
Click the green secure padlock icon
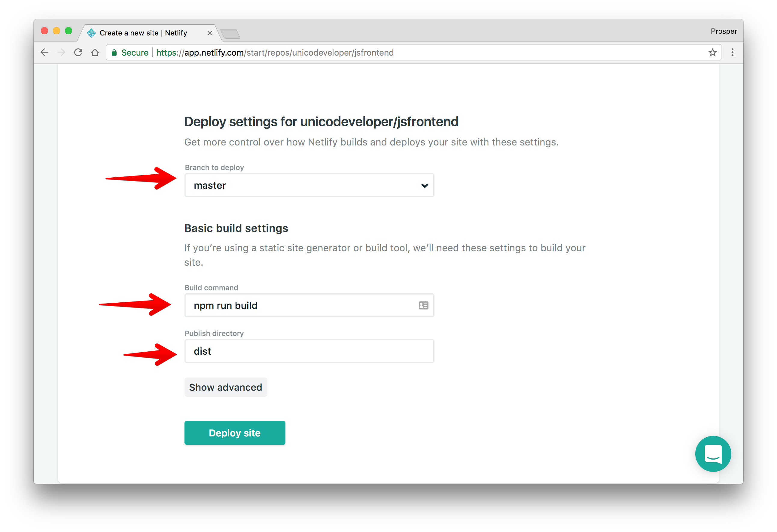tap(114, 53)
